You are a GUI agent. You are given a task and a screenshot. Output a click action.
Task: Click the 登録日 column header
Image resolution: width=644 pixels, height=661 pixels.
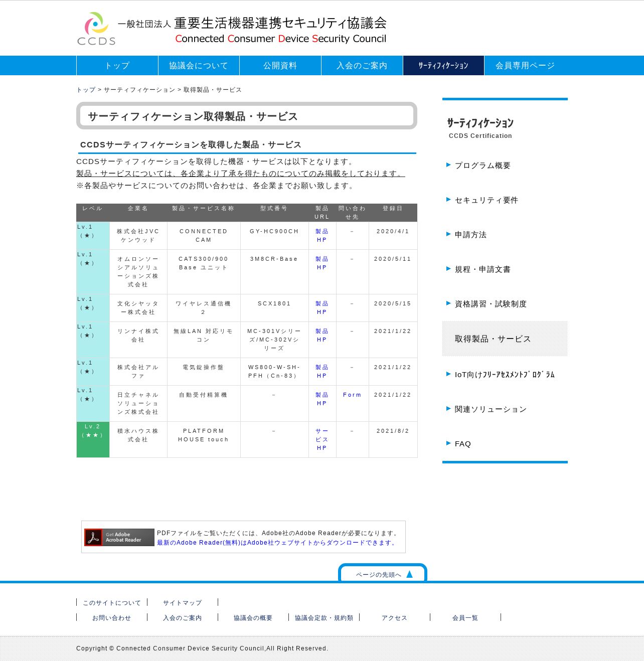[x=393, y=213]
